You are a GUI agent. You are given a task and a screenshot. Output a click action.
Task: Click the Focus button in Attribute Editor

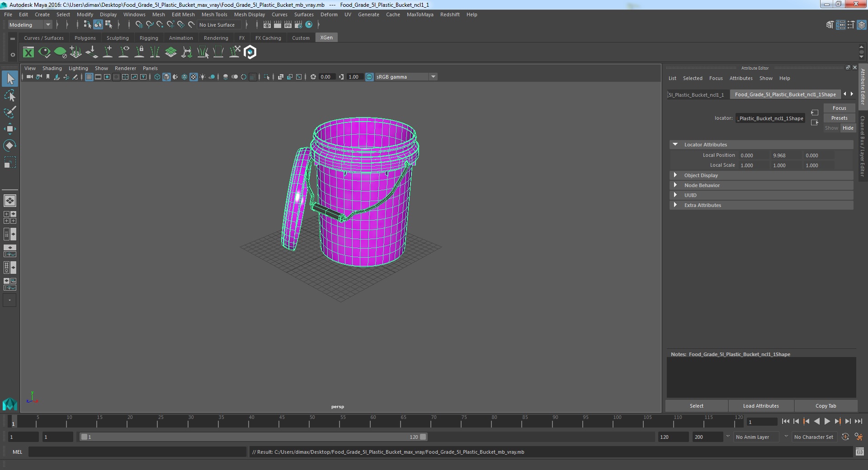click(x=840, y=108)
